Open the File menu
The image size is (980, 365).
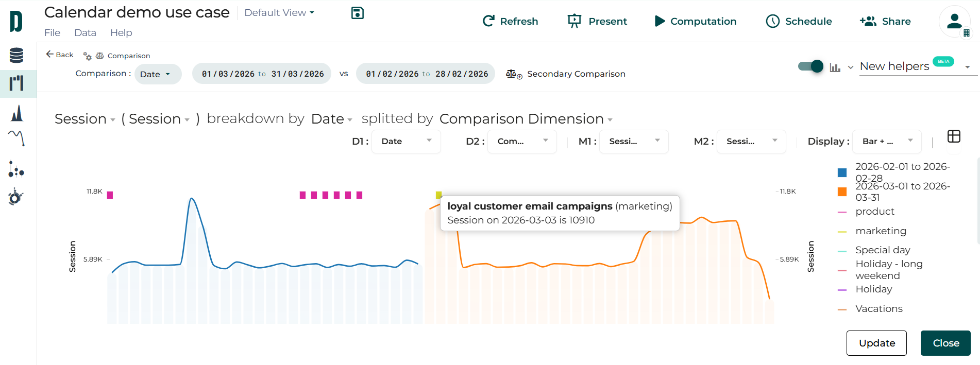pos(52,33)
